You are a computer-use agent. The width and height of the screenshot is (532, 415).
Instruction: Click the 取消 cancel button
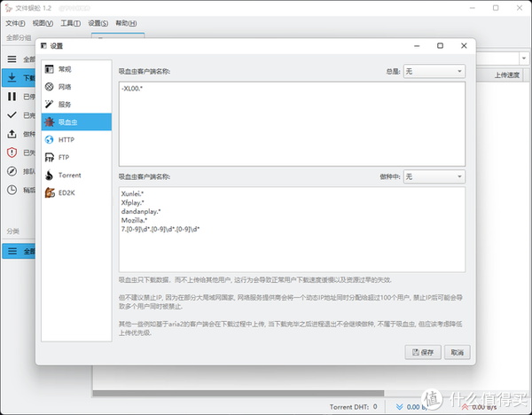coord(457,352)
